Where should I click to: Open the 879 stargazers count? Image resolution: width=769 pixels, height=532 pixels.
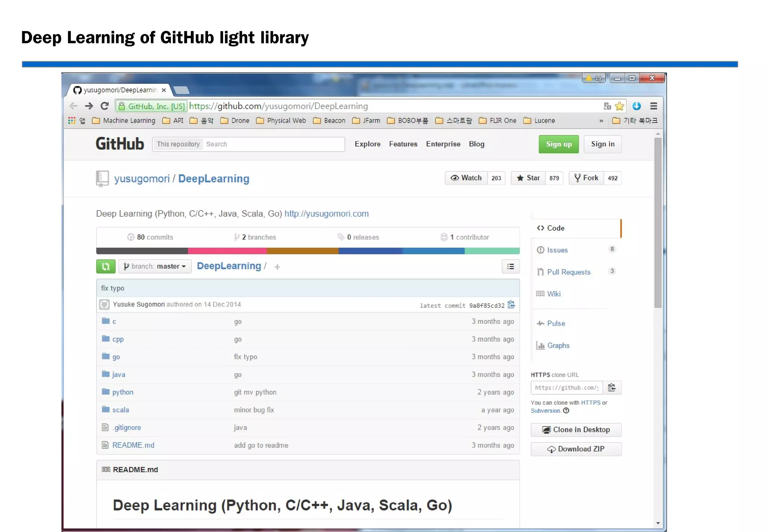(x=554, y=178)
